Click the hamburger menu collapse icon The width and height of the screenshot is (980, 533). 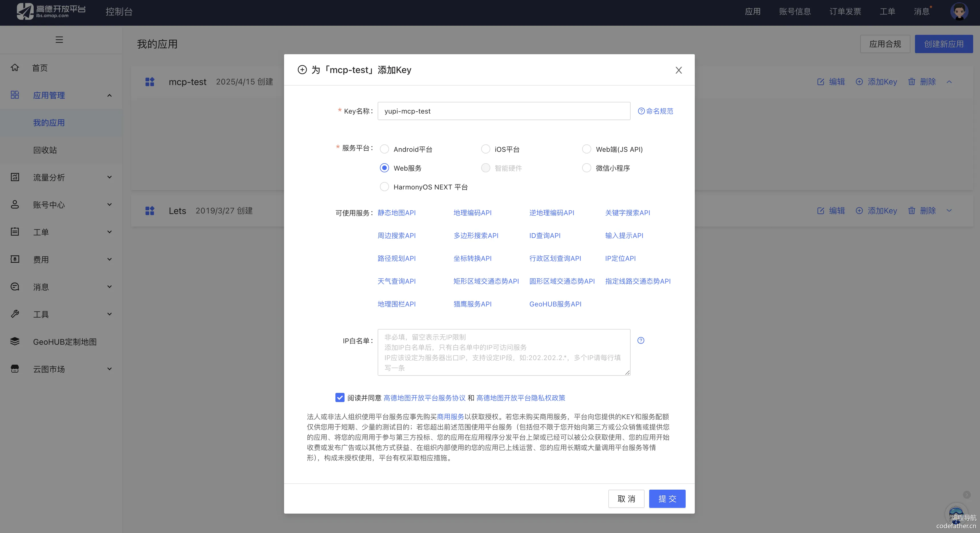coord(59,40)
